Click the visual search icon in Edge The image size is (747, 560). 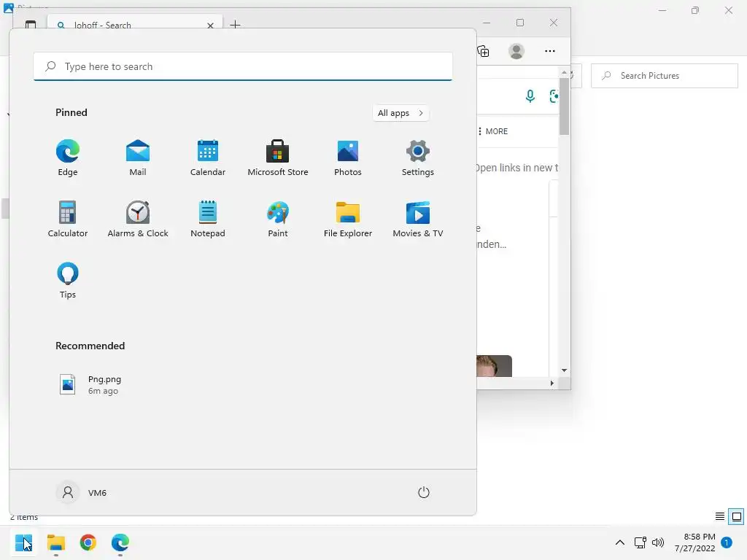(x=554, y=96)
